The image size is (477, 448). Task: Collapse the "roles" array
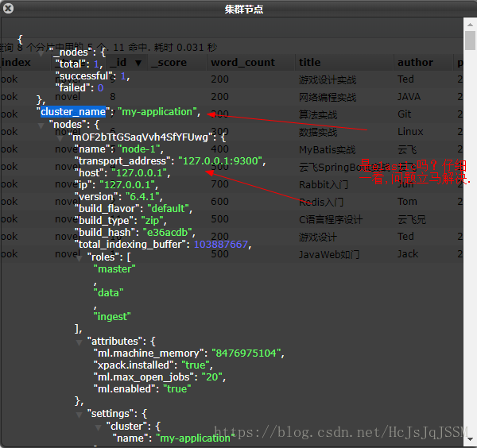click(79, 259)
